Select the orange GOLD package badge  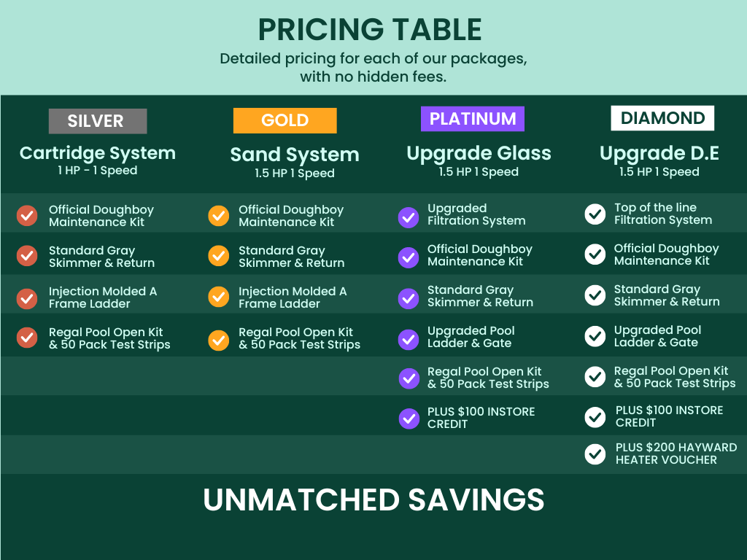pyautogui.click(x=285, y=120)
